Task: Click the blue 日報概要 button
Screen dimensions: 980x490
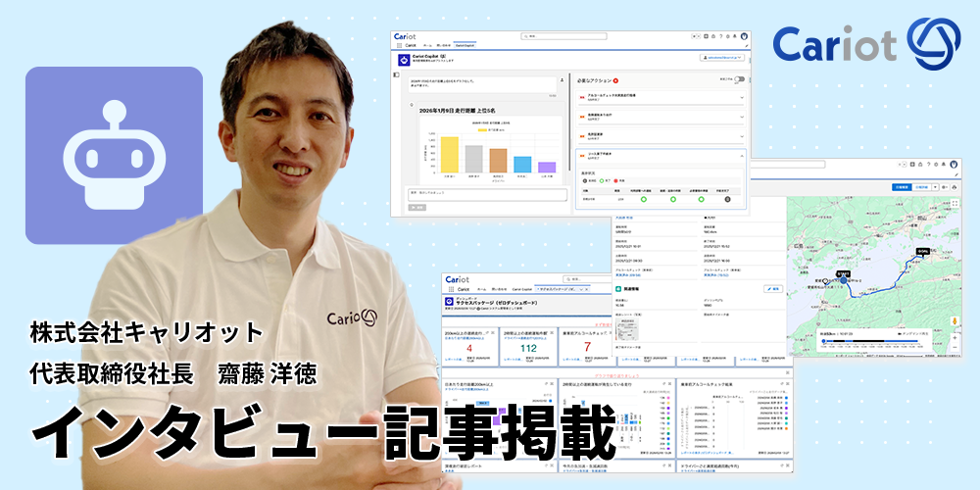Action: pos(902,187)
